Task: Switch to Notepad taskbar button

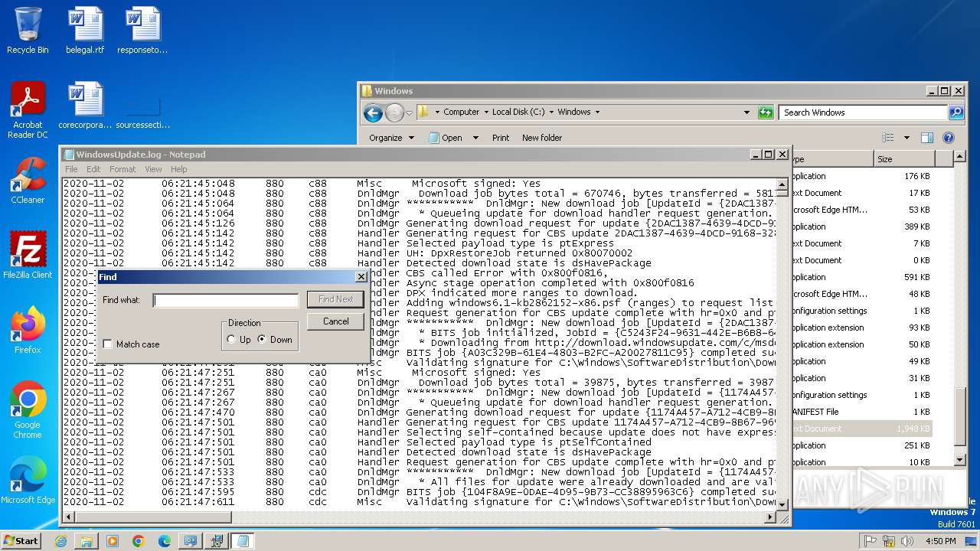Action: point(243,541)
